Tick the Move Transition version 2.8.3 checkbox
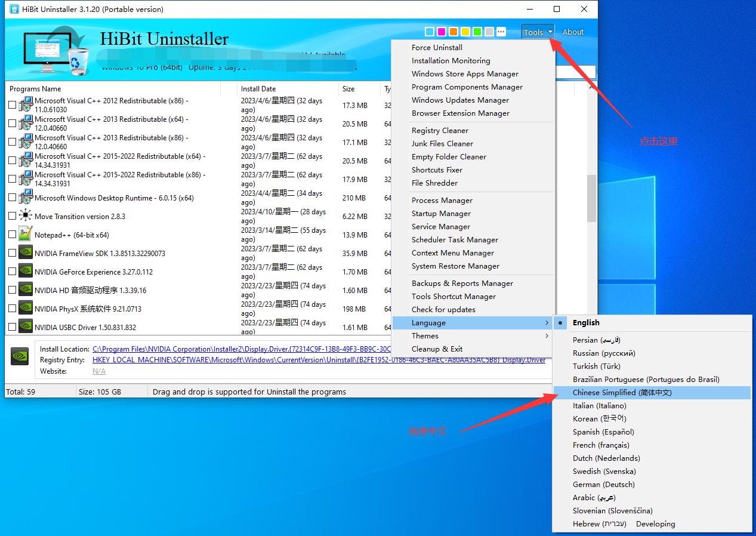The height and width of the screenshot is (536, 756). point(13,216)
